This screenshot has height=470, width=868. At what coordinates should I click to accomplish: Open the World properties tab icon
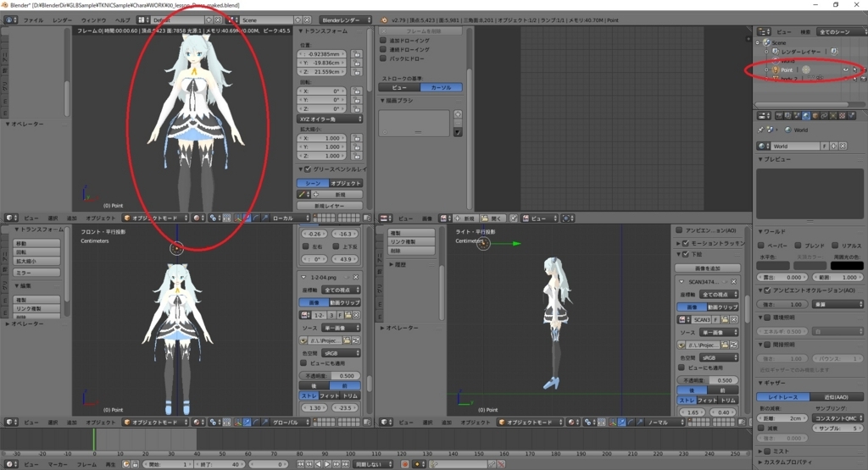click(x=806, y=115)
